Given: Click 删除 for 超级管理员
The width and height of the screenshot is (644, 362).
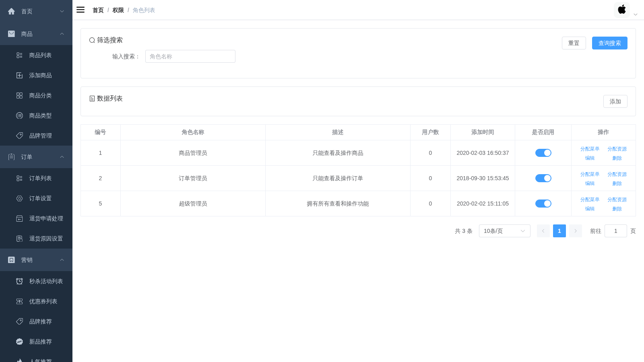Looking at the screenshot, I should click(617, 209).
